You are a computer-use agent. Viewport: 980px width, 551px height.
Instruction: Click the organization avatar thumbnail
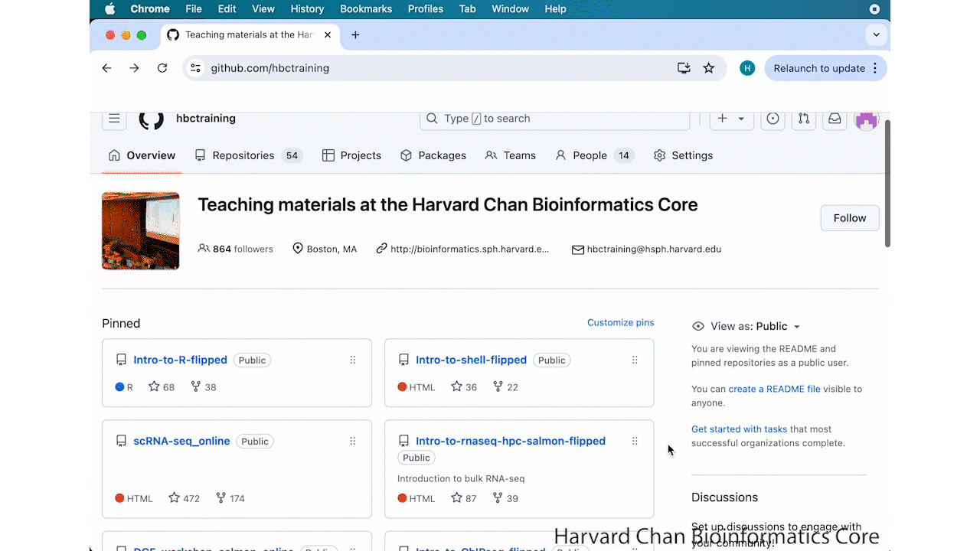click(x=141, y=231)
